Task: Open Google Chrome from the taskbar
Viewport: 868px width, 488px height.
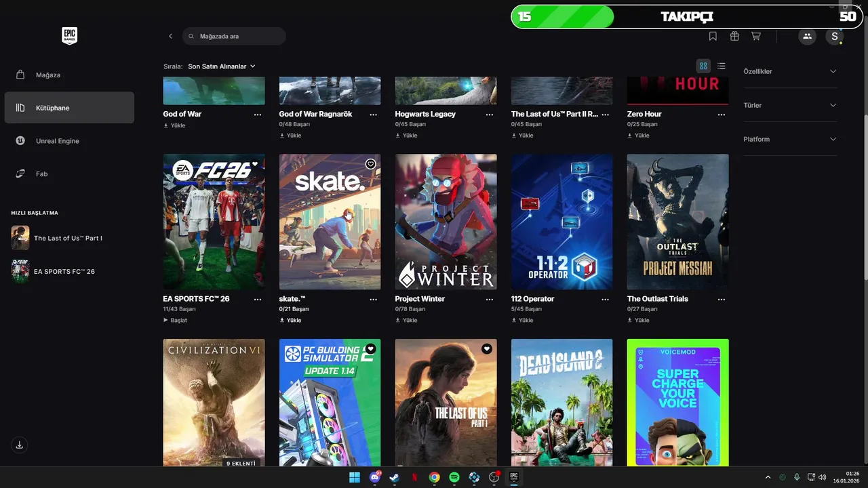Action: [434, 477]
